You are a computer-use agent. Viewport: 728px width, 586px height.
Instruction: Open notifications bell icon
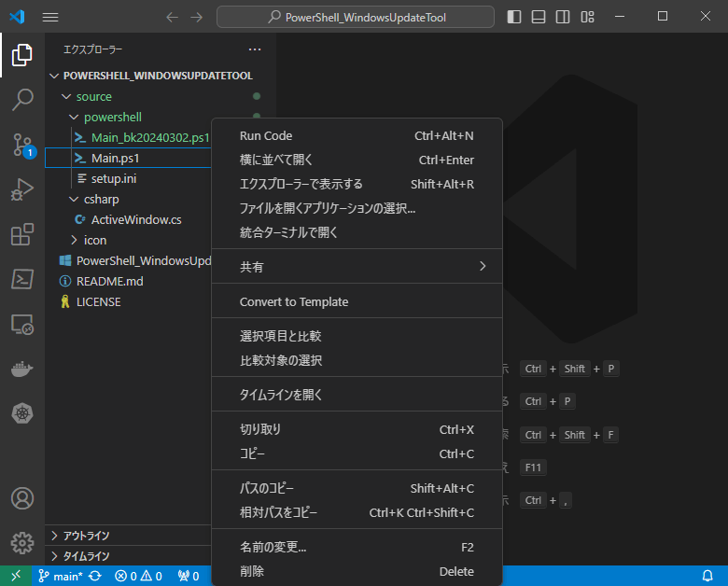[707, 576]
